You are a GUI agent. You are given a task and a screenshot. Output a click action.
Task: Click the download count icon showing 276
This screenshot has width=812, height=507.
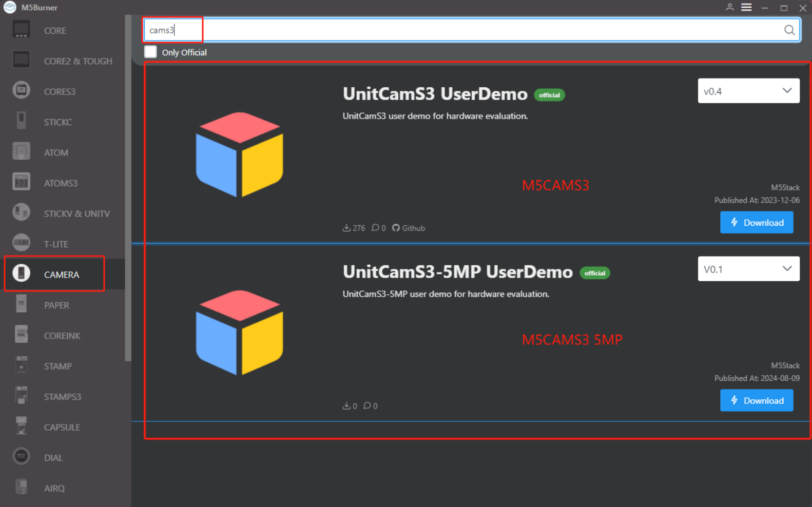click(x=346, y=227)
